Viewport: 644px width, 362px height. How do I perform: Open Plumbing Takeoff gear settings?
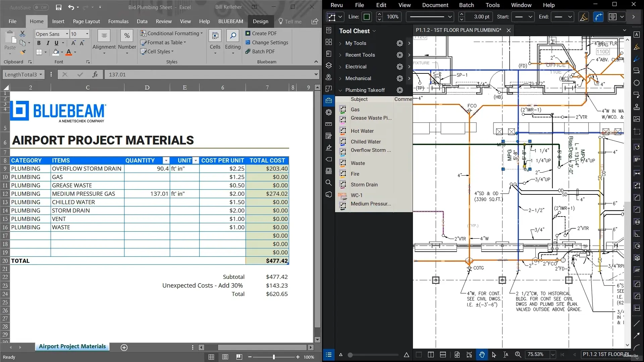click(399, 90)
